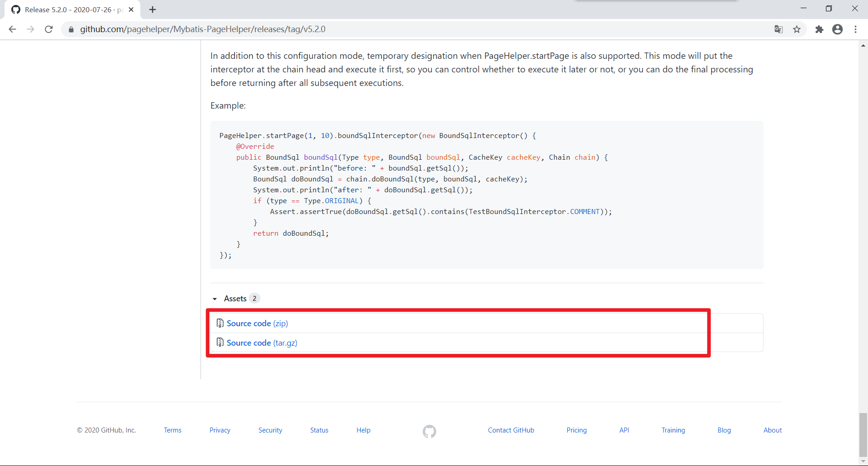Click the address bar URL
868x466 pixels.
tap(203, 29)
